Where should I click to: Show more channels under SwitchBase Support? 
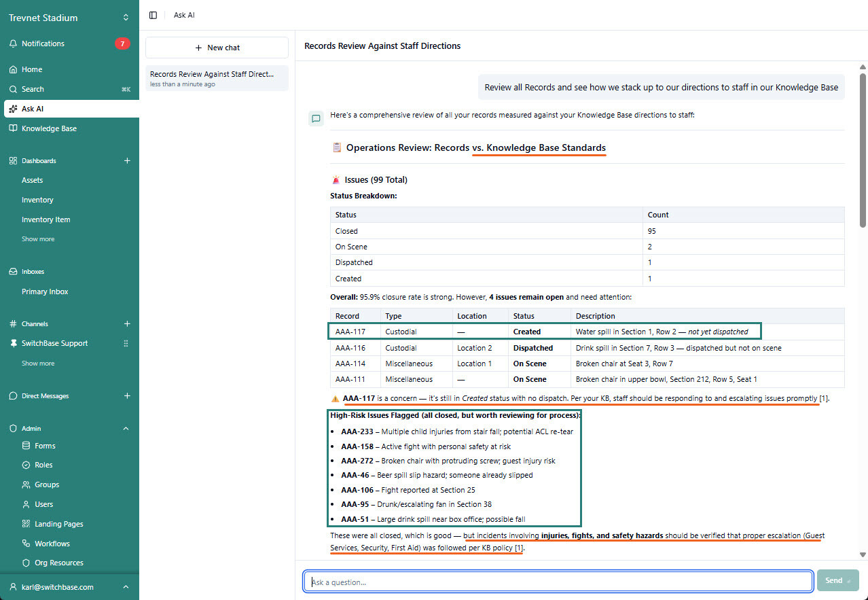click(38, 364)
